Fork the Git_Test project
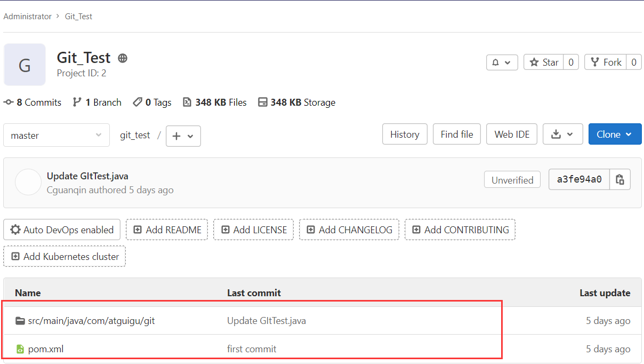This screenshot has height=364, width=644. point(606,62)
